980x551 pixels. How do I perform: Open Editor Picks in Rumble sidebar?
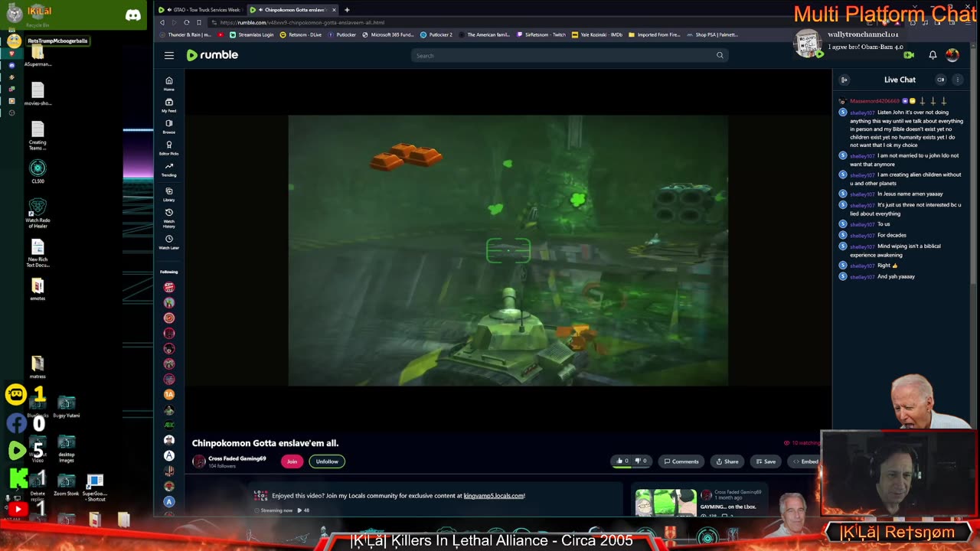click(x=169, y=148)
